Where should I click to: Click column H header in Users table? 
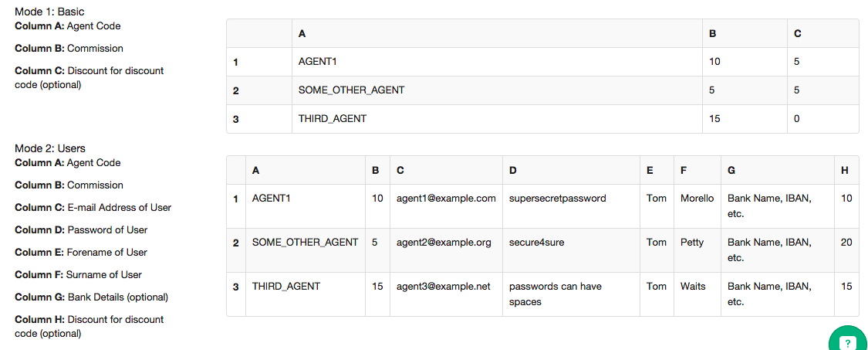pos(846,171)
